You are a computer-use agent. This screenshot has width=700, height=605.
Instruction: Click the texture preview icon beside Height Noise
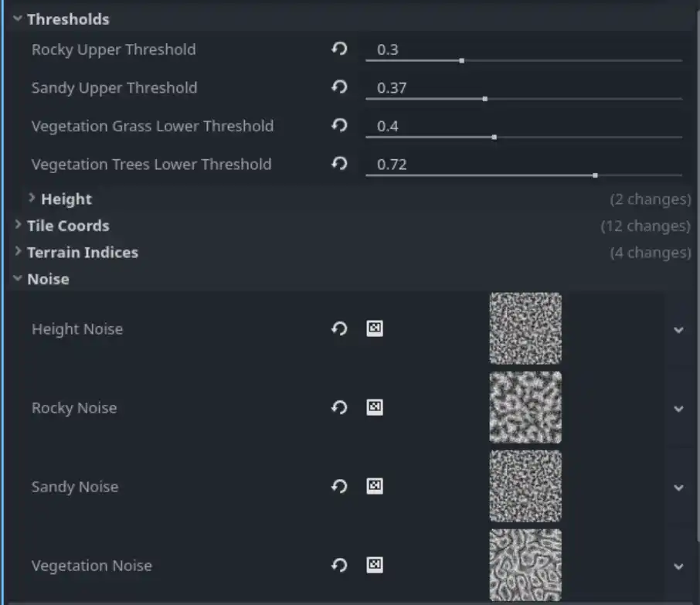pyautogui.click(x=375, y=328)
